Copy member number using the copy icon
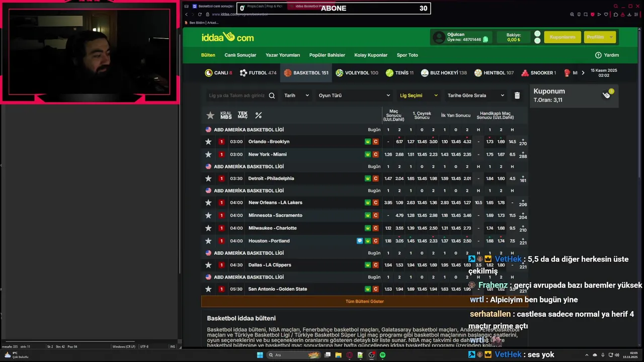The width and height of the screenshot is (644, 362). coord(486,40)
